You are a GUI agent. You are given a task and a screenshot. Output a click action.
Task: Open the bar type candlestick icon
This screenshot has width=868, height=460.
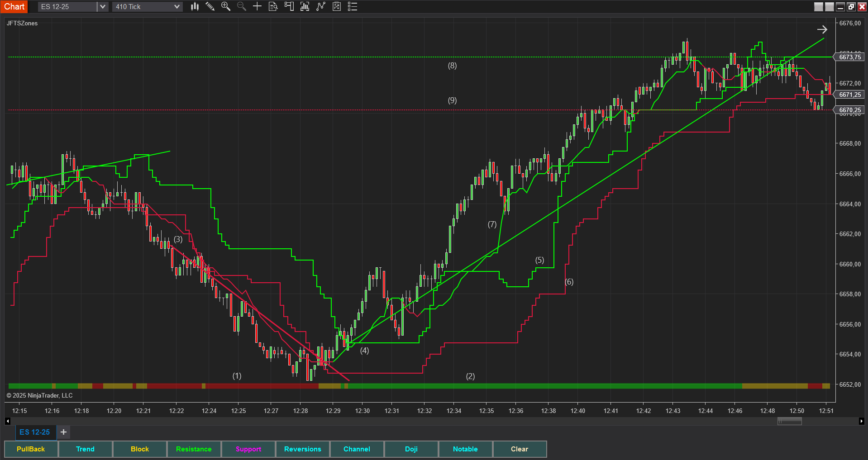tap(195, 6)
